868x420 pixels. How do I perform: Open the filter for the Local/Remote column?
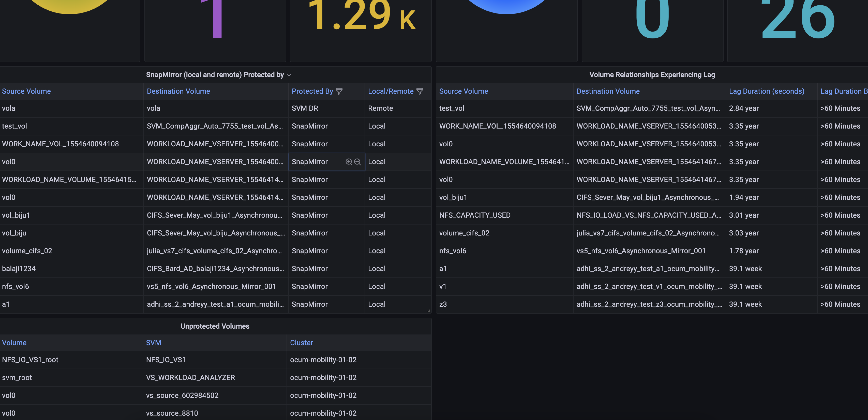[420, 91]
